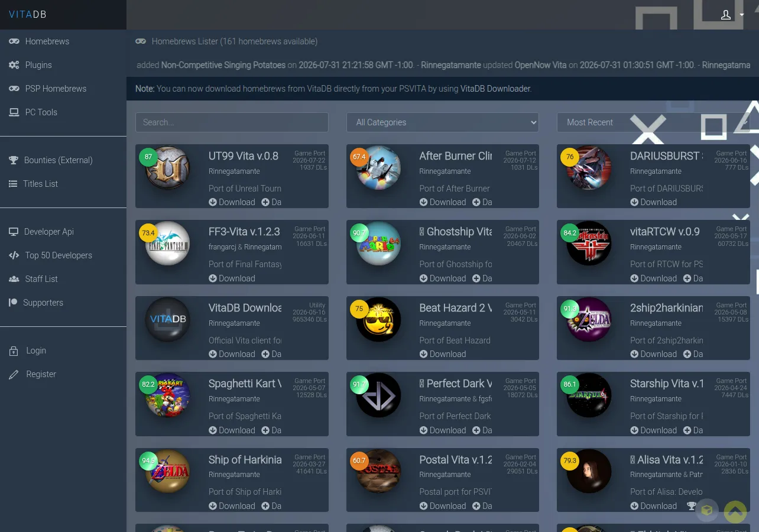Viewport: 759px width, 532px height.
Task: Click the Zelda thumbnail in the Ship of Harkinian card
Action: pyautogui.click(x=168, y=472)
